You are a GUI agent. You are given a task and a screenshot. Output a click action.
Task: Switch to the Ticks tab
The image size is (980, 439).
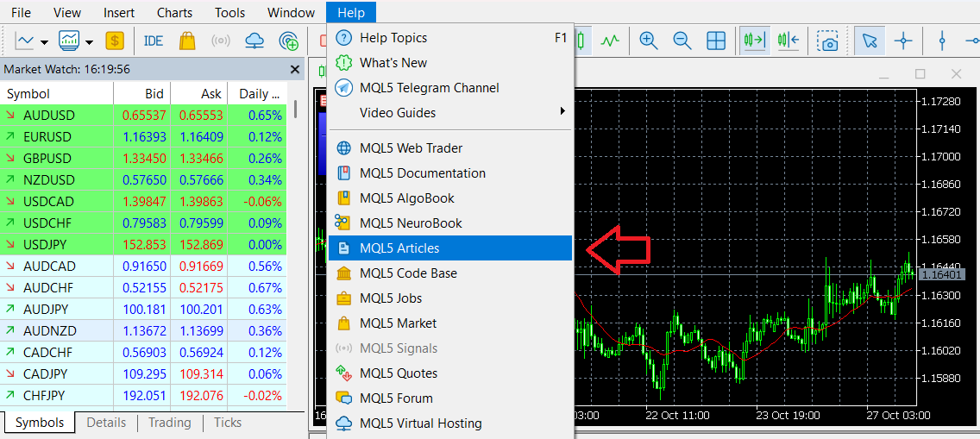point(228,423)
